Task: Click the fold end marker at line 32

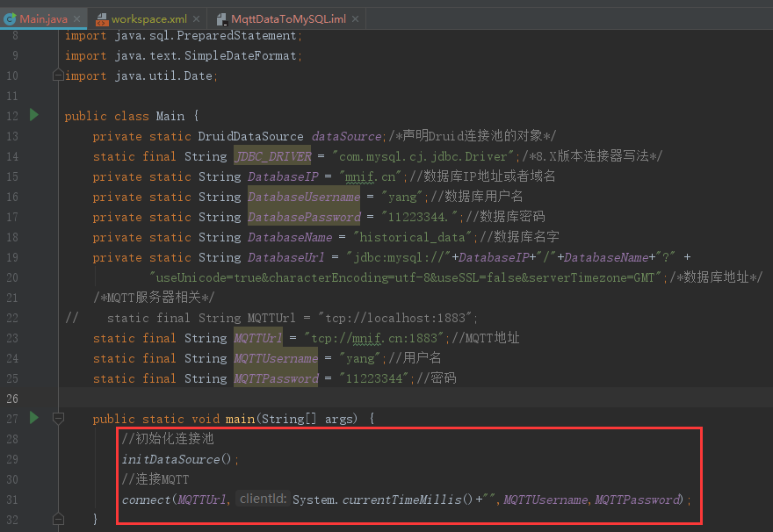Action: 58,519
